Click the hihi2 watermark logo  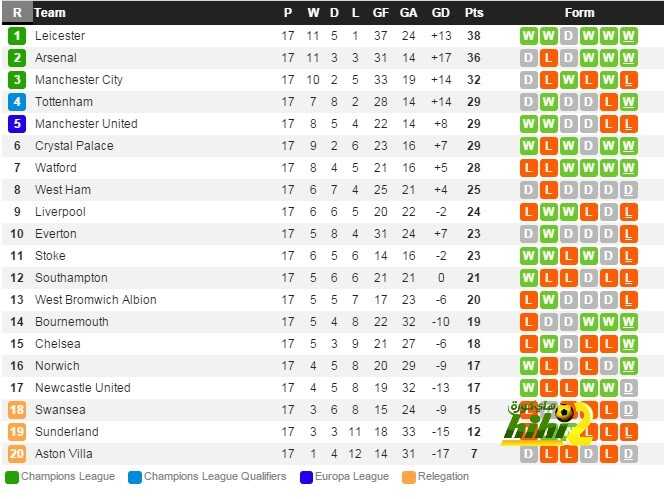coord(546,424)
